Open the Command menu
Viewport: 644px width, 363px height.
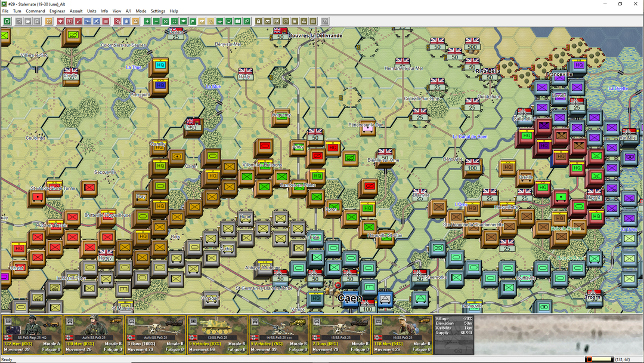(x=35, y=11)
